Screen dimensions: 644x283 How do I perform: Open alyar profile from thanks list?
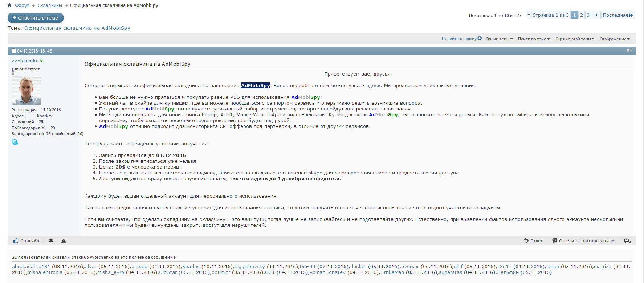click(91, 266)
